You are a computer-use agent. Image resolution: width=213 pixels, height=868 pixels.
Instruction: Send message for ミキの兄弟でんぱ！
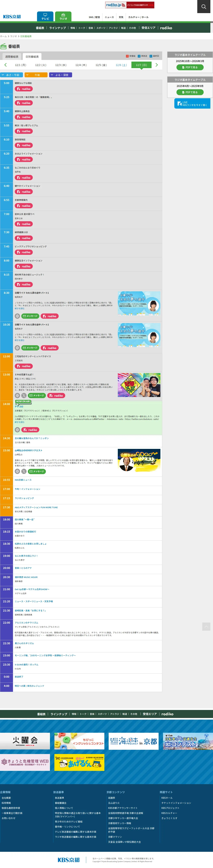tap(37, 396)
